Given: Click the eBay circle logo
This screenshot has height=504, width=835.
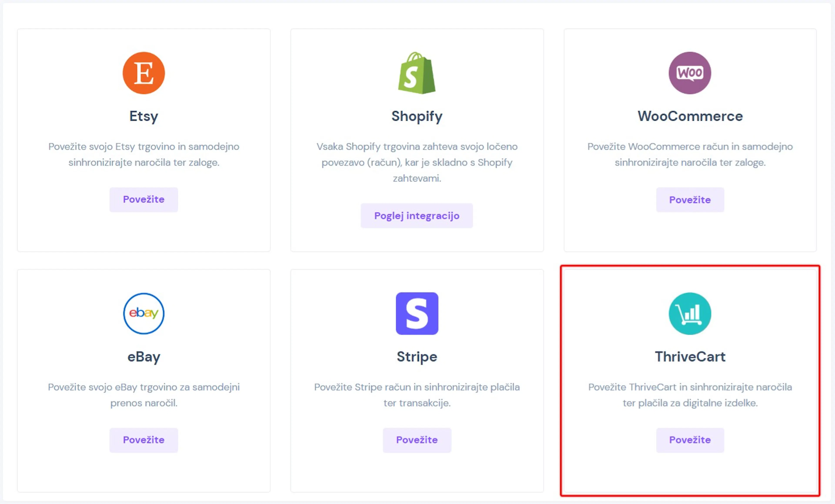Looking at the screenshot, I should point(144,313).
